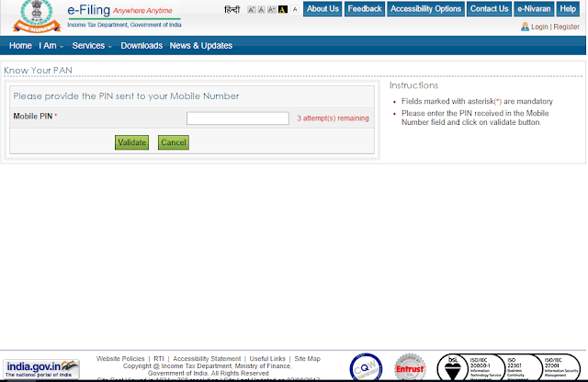Open the Site Map link
The image size is (588, 382).
pos(307,359)
